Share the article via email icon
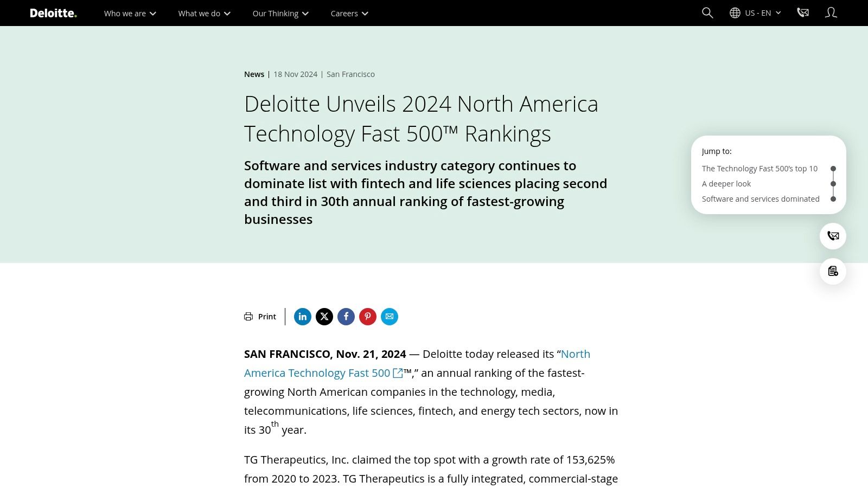This screenshot has height=488, width=868. point(389,316)
